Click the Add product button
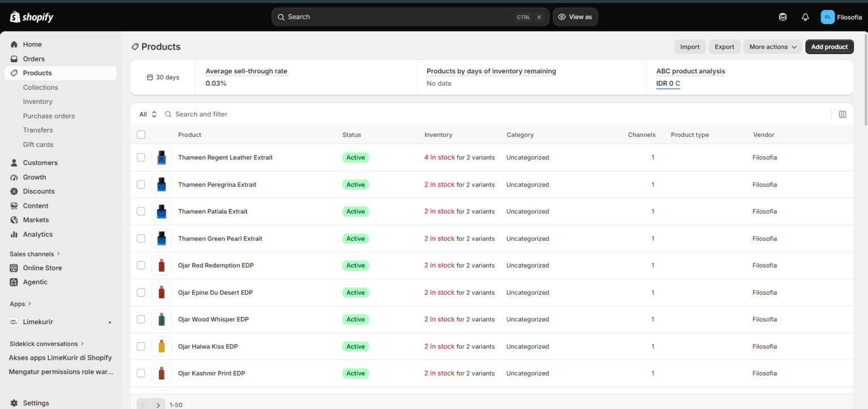The image size is (868, 409). point(829,47)
